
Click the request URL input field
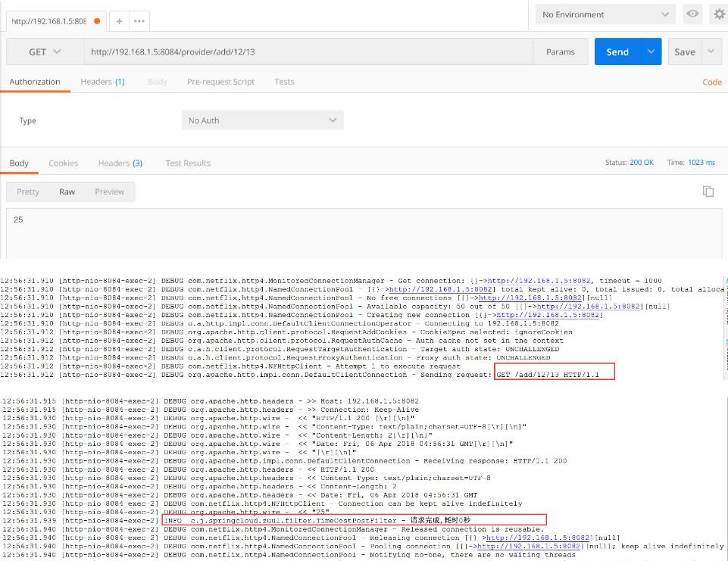pos(311,52)
